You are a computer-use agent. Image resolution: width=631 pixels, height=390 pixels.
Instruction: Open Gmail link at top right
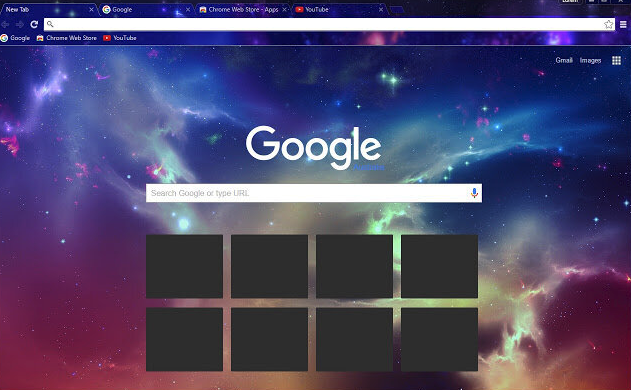tap(564, 60)
